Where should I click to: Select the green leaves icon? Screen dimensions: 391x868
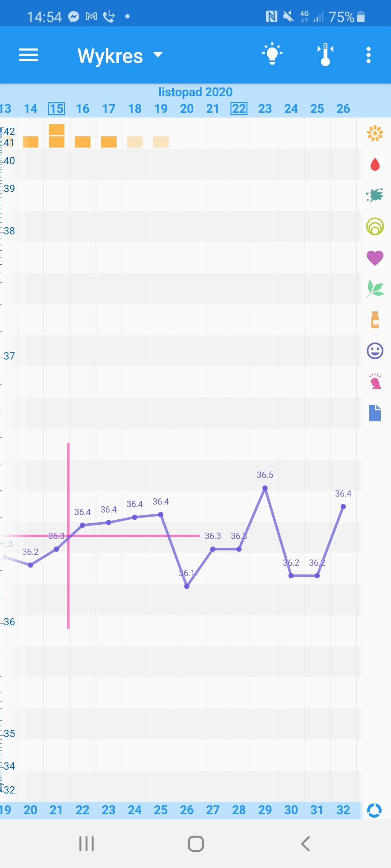pyautogui.click(x=375, y=289)
